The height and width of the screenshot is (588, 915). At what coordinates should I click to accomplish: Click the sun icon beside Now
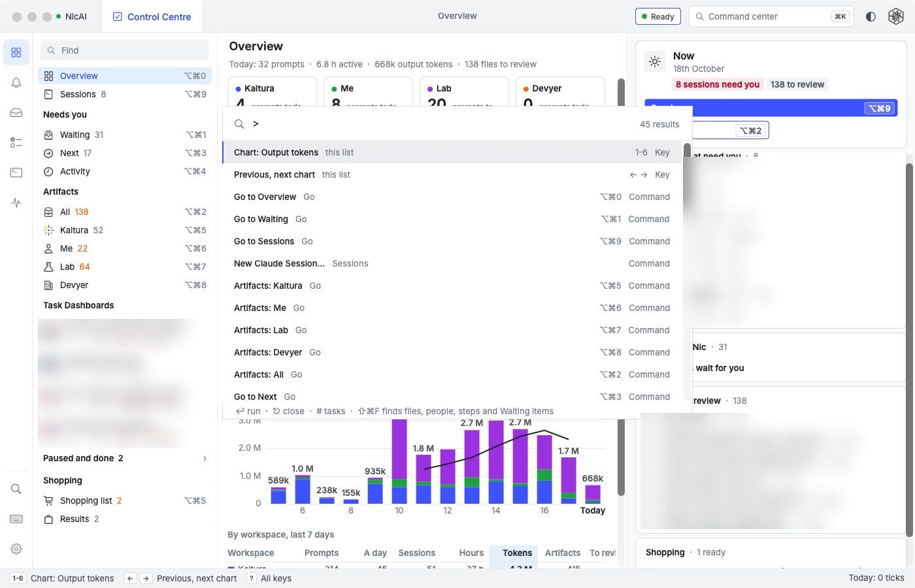(x=654, y=61)
